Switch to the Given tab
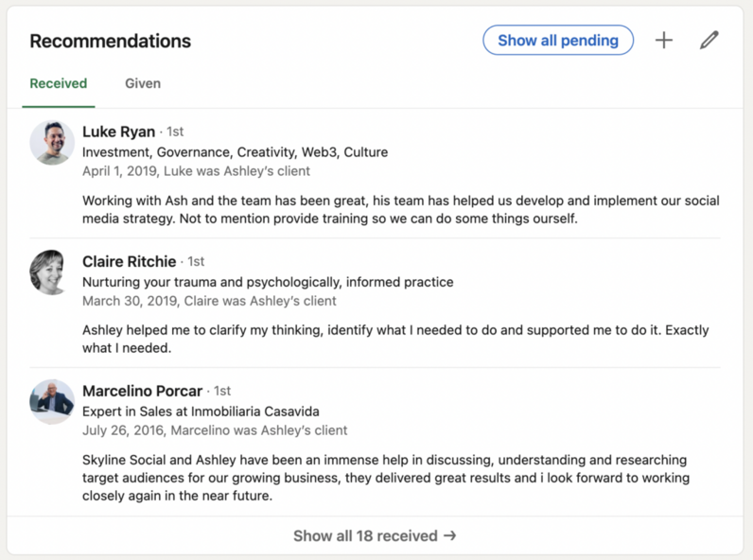Screen dimensions: 753x560 click(x=143, y=83)
